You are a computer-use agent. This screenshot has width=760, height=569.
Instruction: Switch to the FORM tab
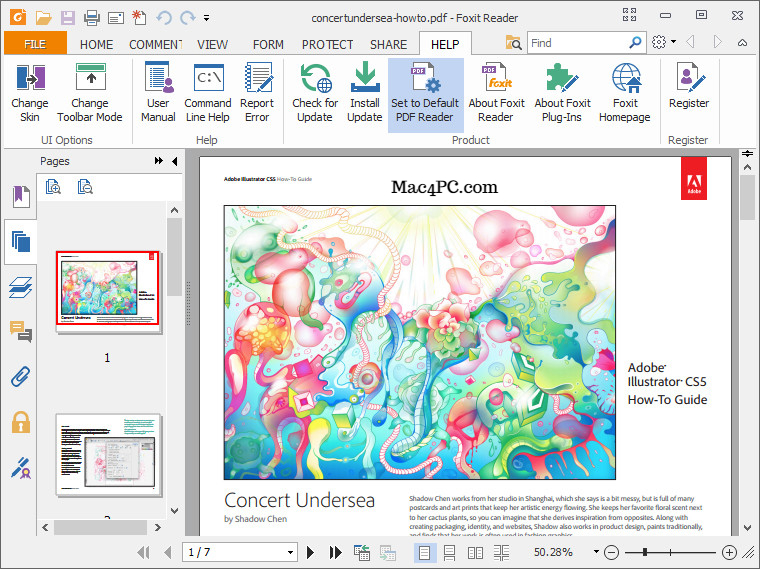point(268,45)
